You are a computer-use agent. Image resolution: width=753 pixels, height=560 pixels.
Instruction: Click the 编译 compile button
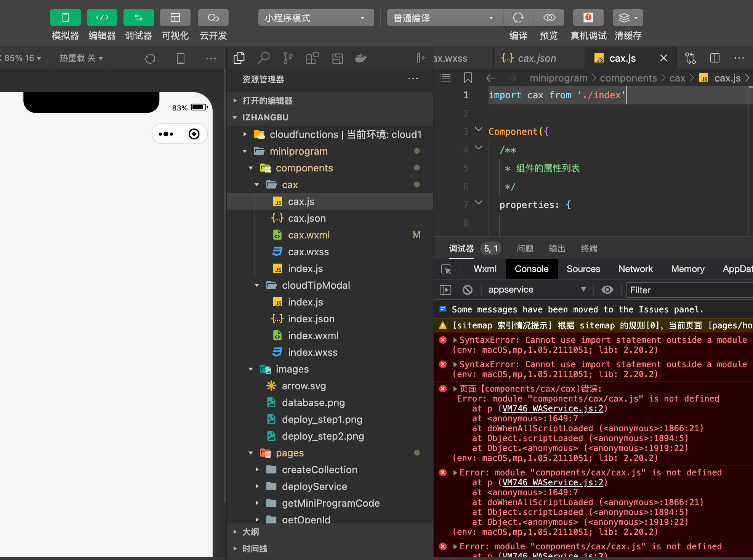(518, 18)
